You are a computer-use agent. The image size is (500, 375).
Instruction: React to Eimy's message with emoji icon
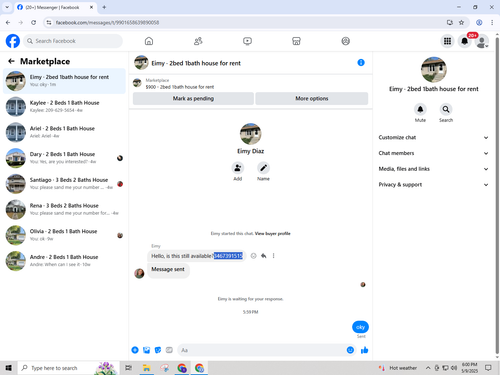(253, 256)
